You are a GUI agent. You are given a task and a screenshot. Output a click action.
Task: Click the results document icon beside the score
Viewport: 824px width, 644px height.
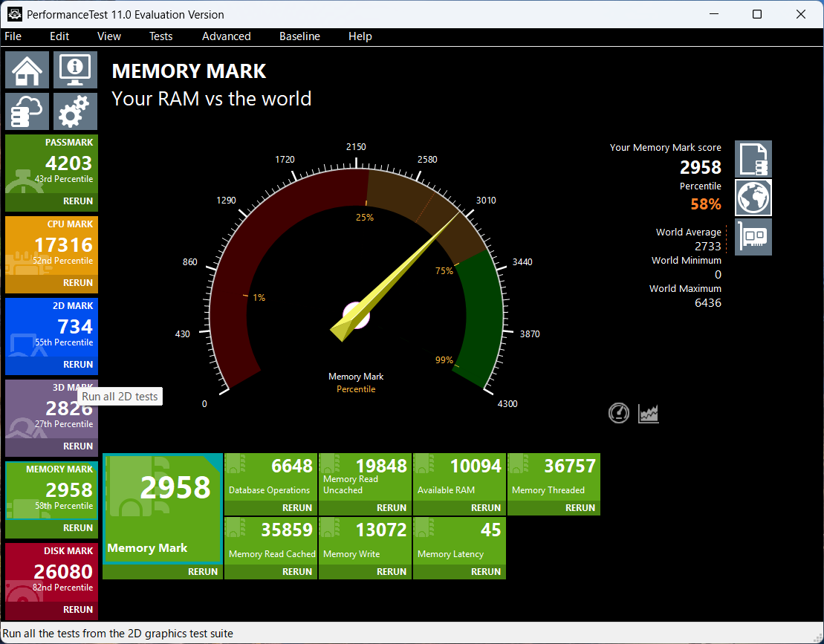(x=753, y=159)
